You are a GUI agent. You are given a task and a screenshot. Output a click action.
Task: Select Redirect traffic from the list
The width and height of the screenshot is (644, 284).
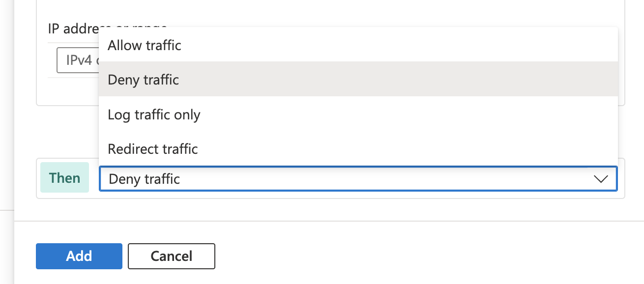(x=153, y=149)
